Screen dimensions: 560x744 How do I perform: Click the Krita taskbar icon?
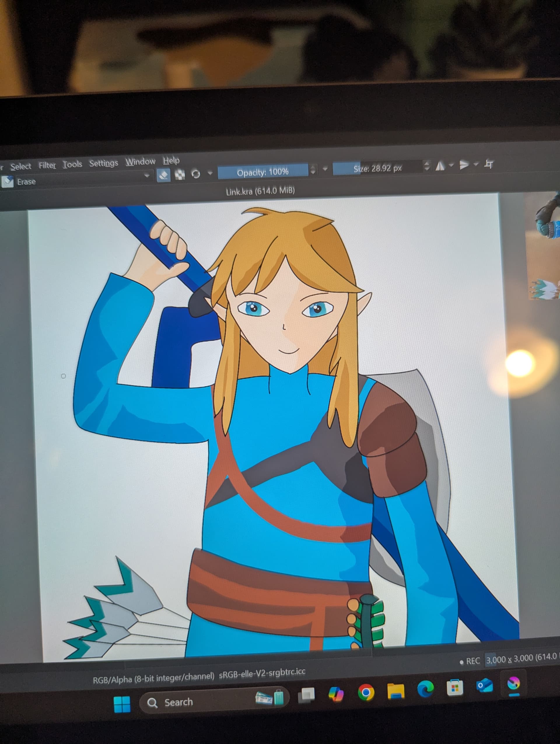tap(513, 684)
